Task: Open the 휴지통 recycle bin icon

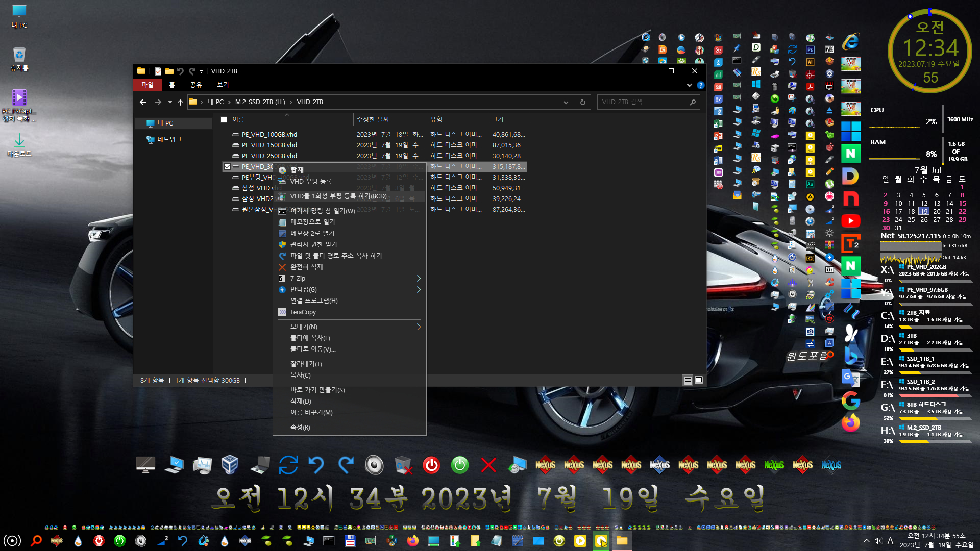Action: coord(19,58)
